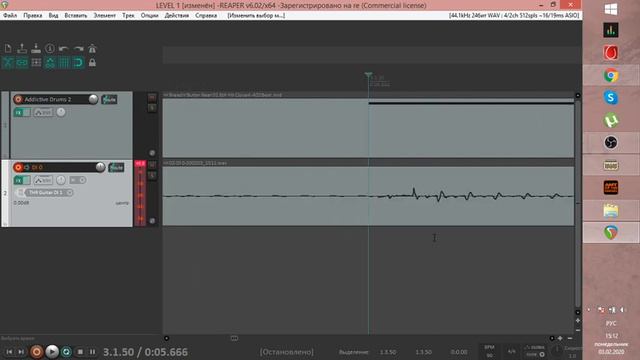This screenshot has height=360, width=640.
Task: Zoom in vertically with plus button
Action: coord(578,320)
